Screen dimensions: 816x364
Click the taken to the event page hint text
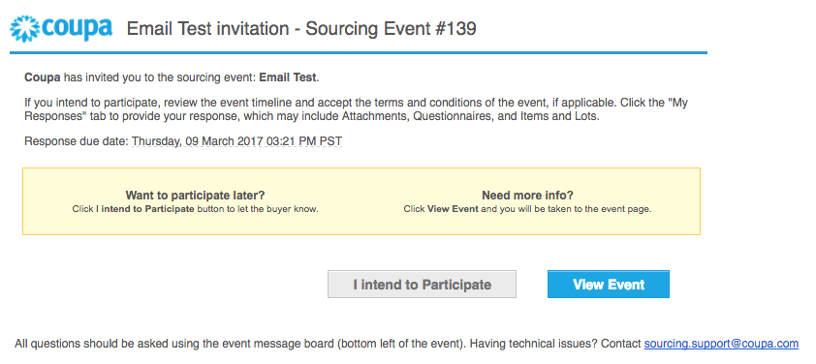click(x=596, y=209)
